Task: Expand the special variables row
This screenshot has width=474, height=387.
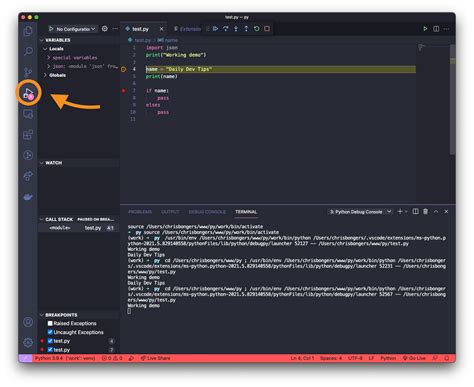Action: pyautogui.click(x=72, y=57)
